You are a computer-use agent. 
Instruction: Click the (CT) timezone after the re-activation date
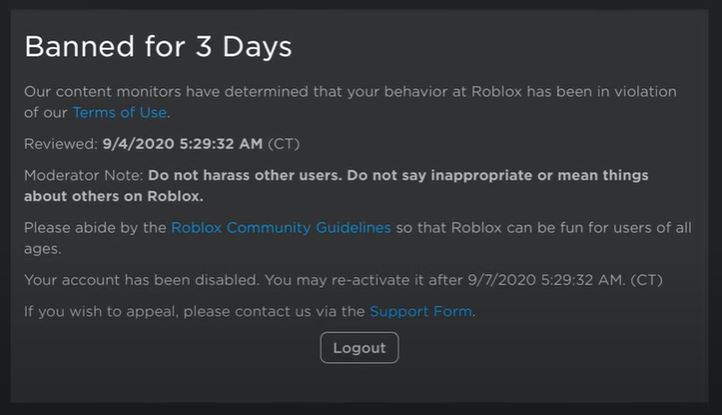(x=646, y=279)
